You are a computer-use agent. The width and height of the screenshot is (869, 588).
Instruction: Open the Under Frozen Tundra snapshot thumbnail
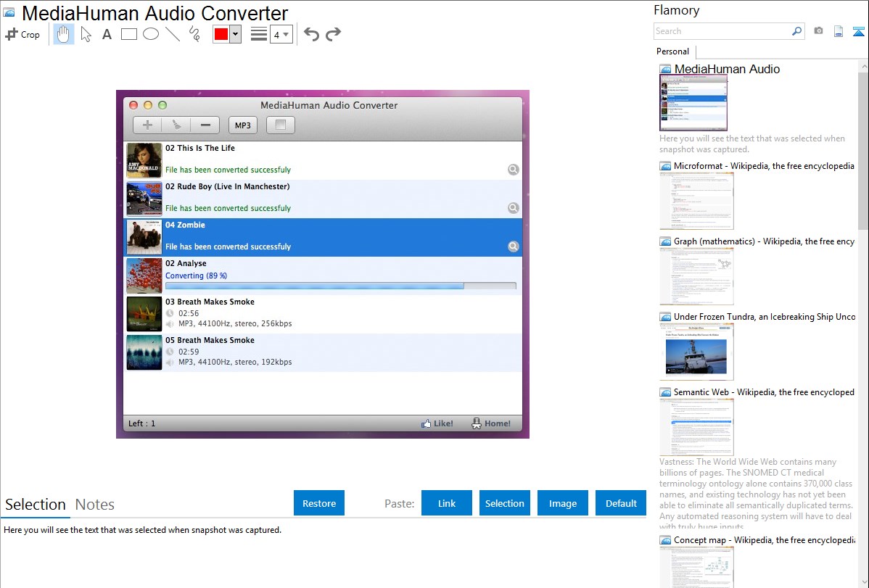696,352
